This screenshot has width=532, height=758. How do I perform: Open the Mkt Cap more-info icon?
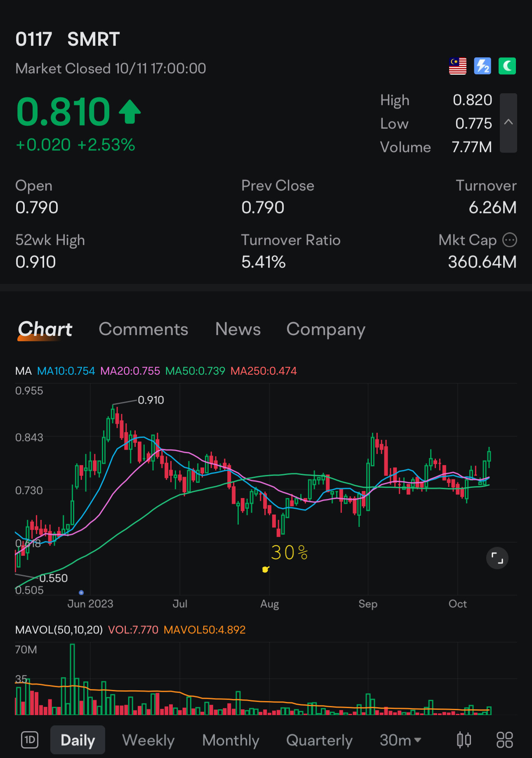point(510,240)
